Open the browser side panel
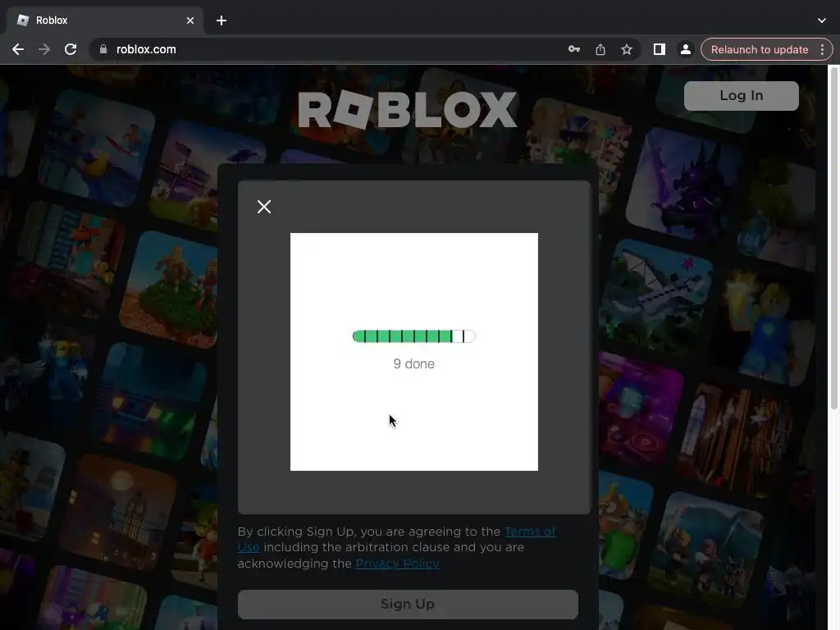Image resolution: width=840 pixels, height=630 pixels. [x=659, y=49]
